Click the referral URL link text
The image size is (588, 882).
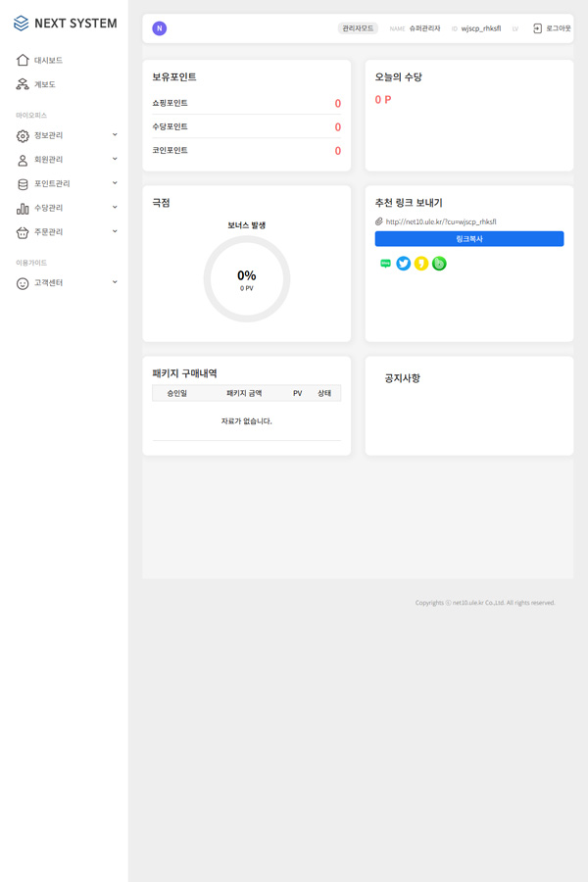click(441, 222)
